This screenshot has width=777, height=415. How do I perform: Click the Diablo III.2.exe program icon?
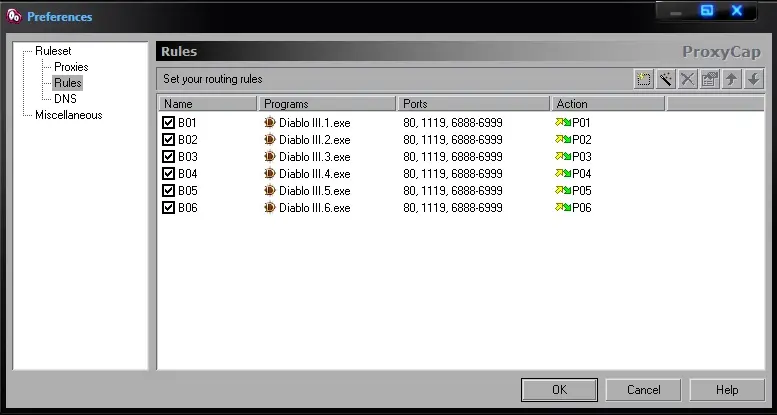click(x=270, y=139)
